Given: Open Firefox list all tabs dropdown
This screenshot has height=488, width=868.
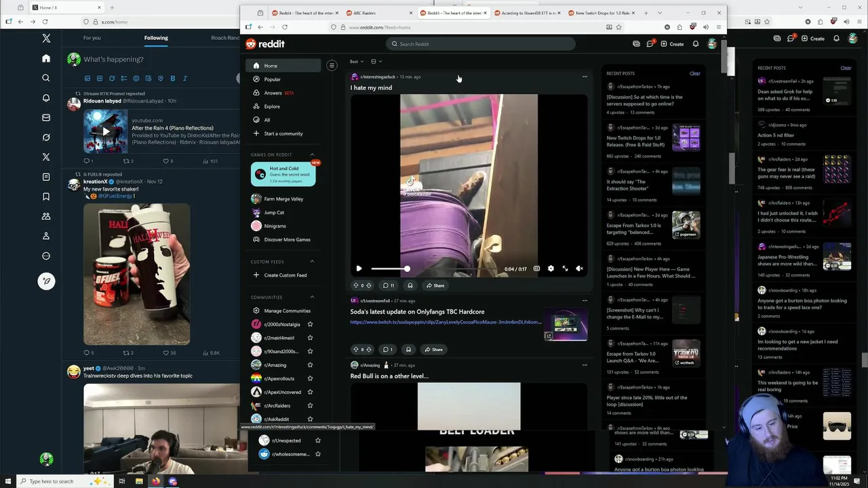Looking at the screenshot, I should click(660, 13).
